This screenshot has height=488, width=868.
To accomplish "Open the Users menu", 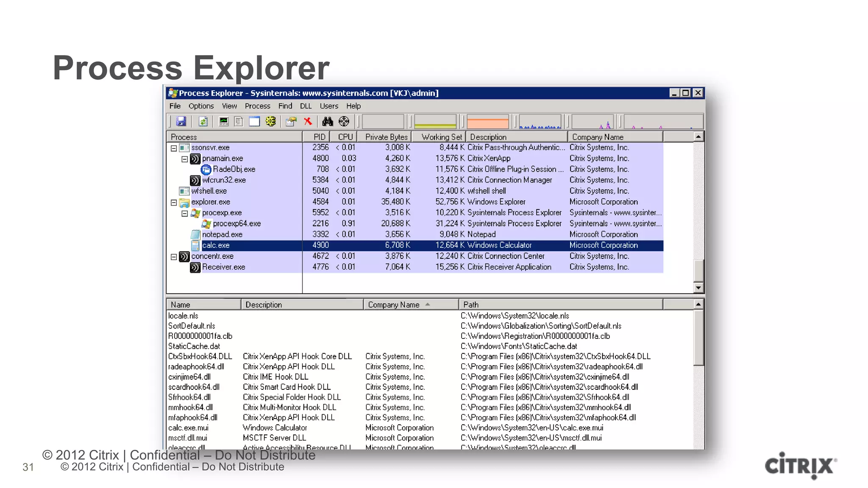I will coord(329,106).
